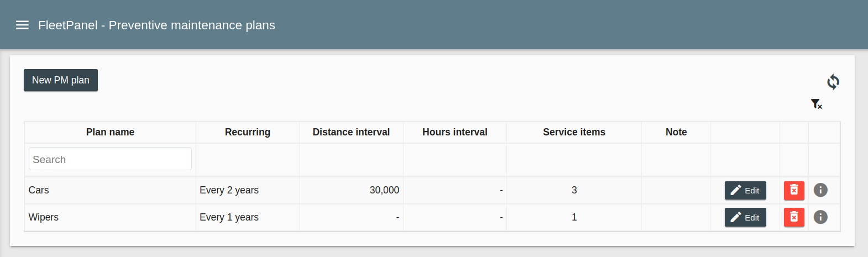
Task: Sort by Hours interval column header
Action: pyautogui.click(x=454, y=132)
